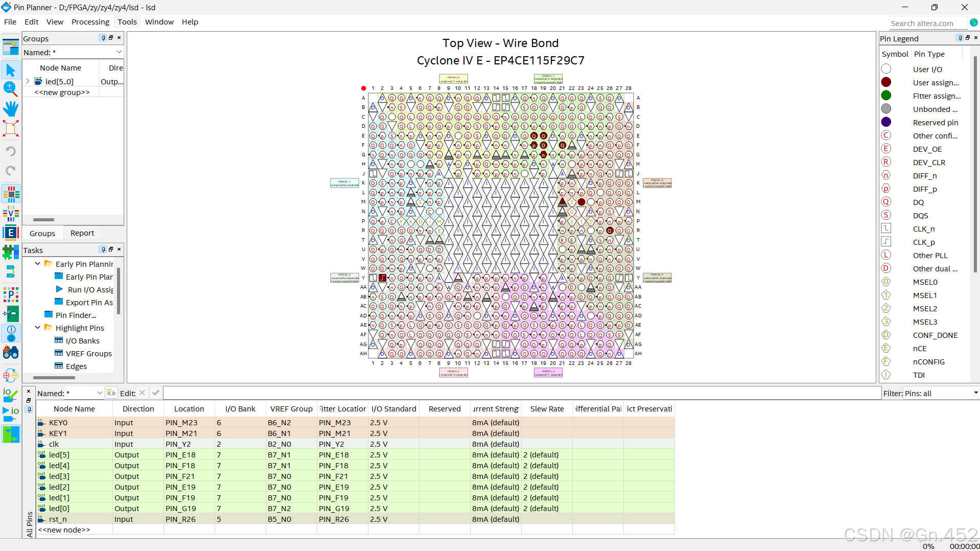Screen dimensions: 980x551
Task: Click the 'P' package view icon
Action: click(11, 294)
